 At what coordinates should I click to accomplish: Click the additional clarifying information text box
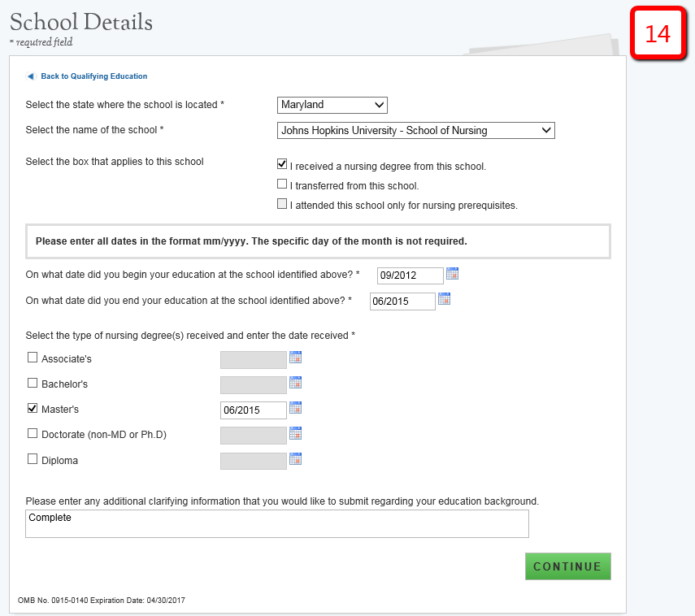click(x=277, y=524)
